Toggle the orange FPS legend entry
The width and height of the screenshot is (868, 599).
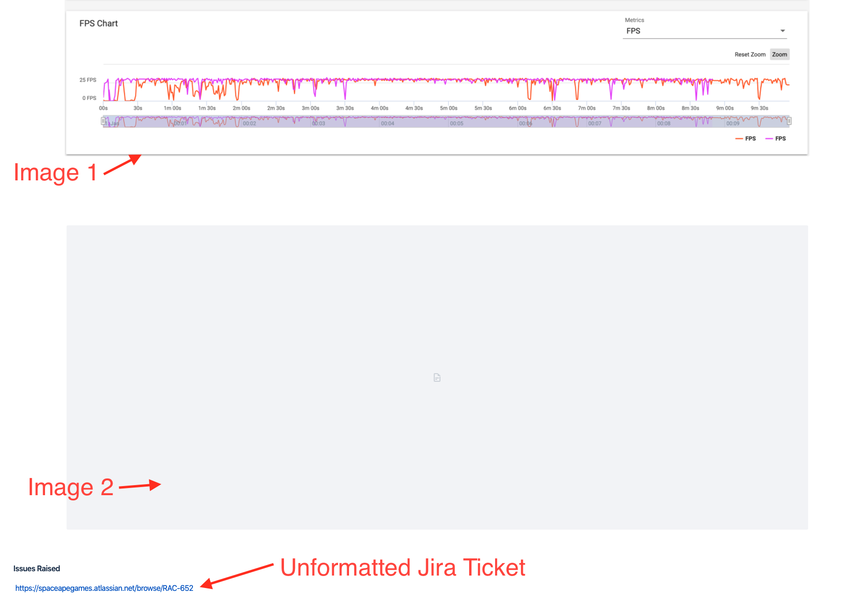pos(745,139)
